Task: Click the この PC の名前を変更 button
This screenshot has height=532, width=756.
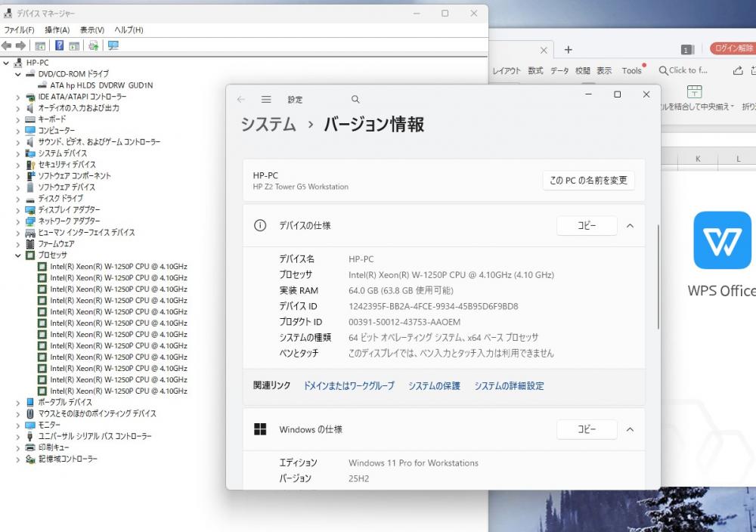Action: [x=588, y=180]
